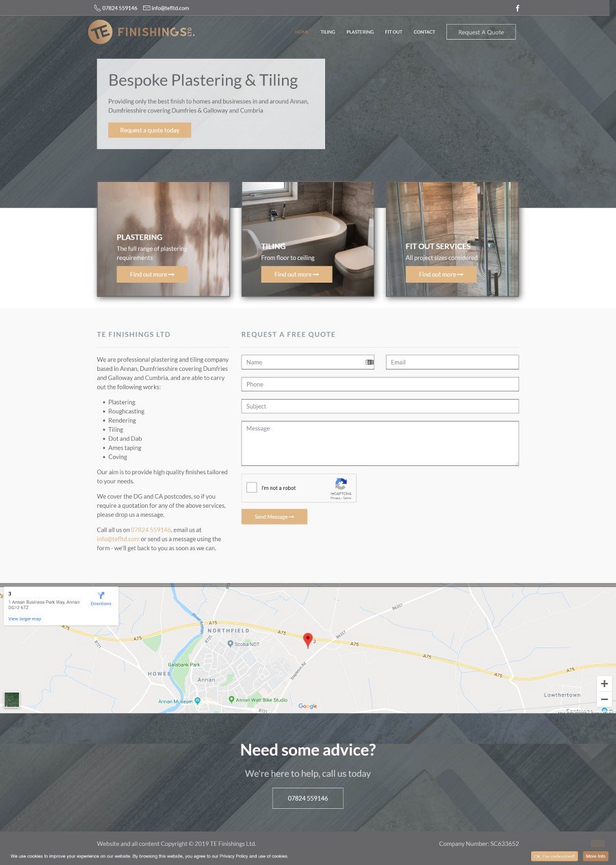Zoom out on the map
The image size is (616, 865).
tap(604, 699)
